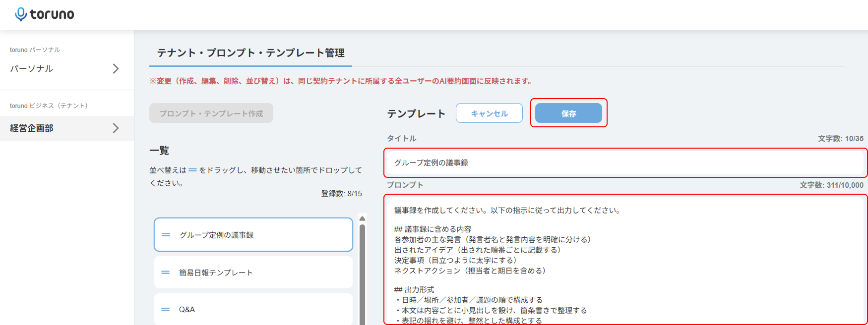
Task: Click the キャンセル button
Action: coord(489,113)
